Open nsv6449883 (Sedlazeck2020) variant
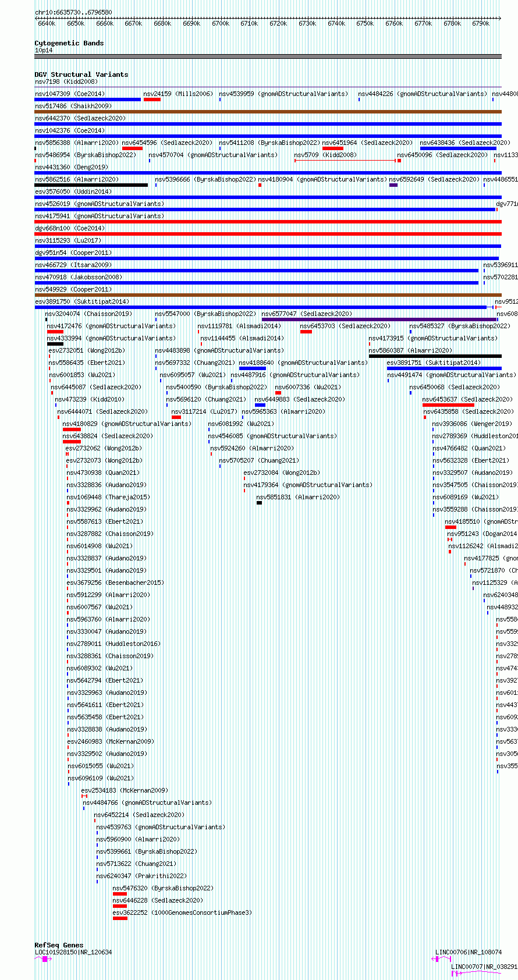The height and width of the screenshot is (980, 518). 300,399
